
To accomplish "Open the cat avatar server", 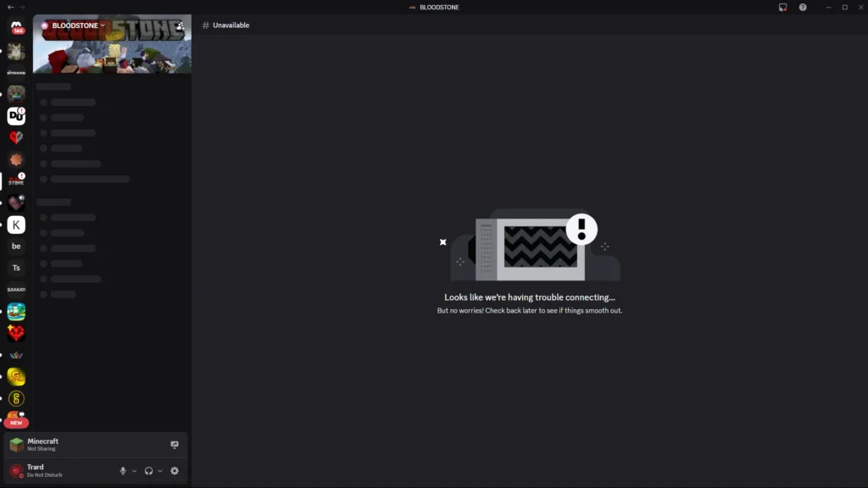I will (x=16, y=52).
